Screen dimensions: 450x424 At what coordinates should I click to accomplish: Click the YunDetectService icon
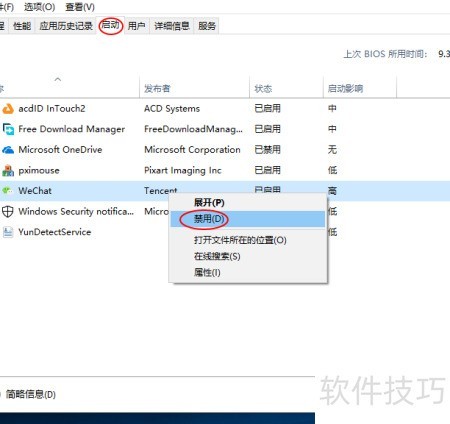point(8,232)
